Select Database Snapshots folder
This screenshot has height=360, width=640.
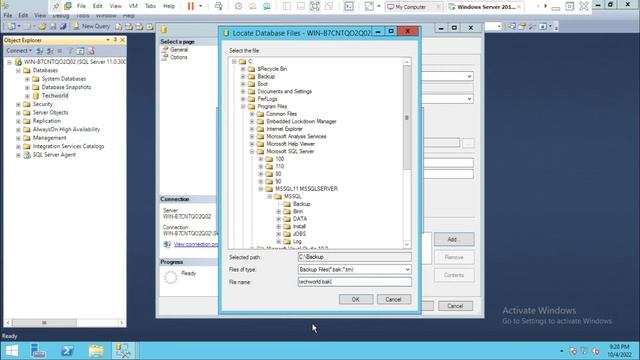tap(66, 87)
